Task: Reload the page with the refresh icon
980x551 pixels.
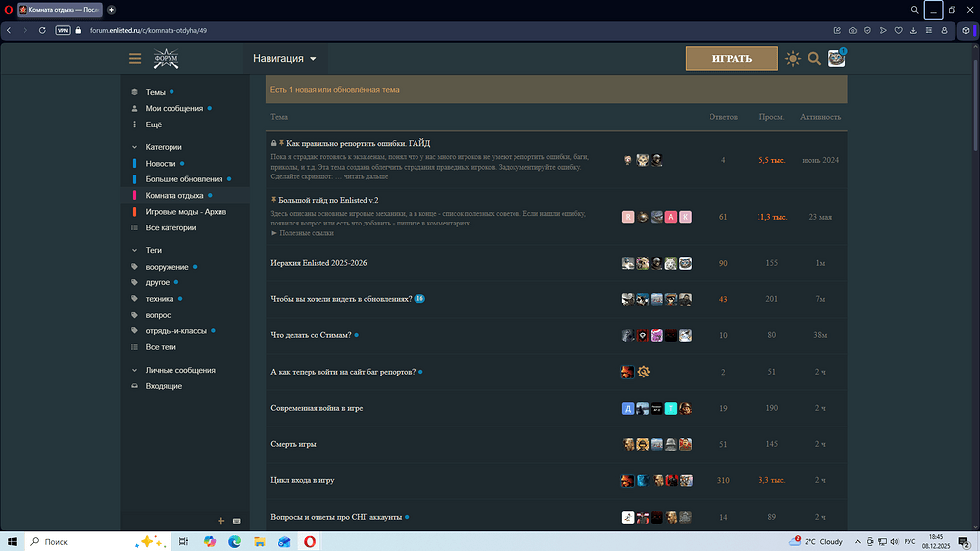Action: click(x=42, y=30)
